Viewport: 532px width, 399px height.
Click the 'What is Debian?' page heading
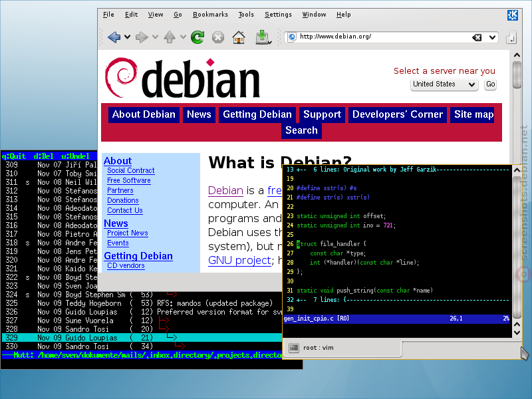point(280,162)
